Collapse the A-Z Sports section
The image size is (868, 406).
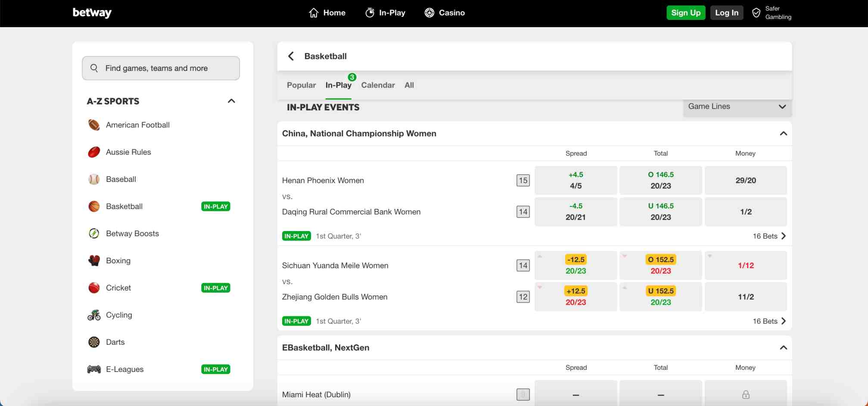231,101
